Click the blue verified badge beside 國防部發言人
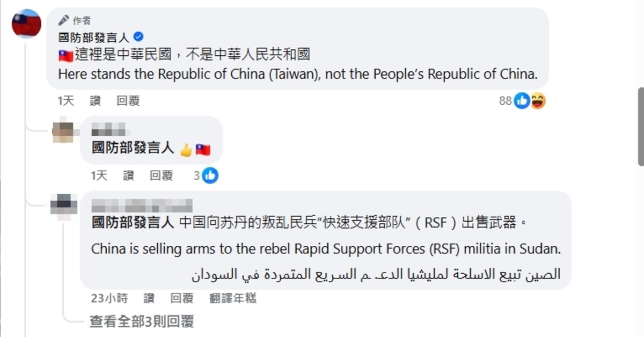 (138, 37)
